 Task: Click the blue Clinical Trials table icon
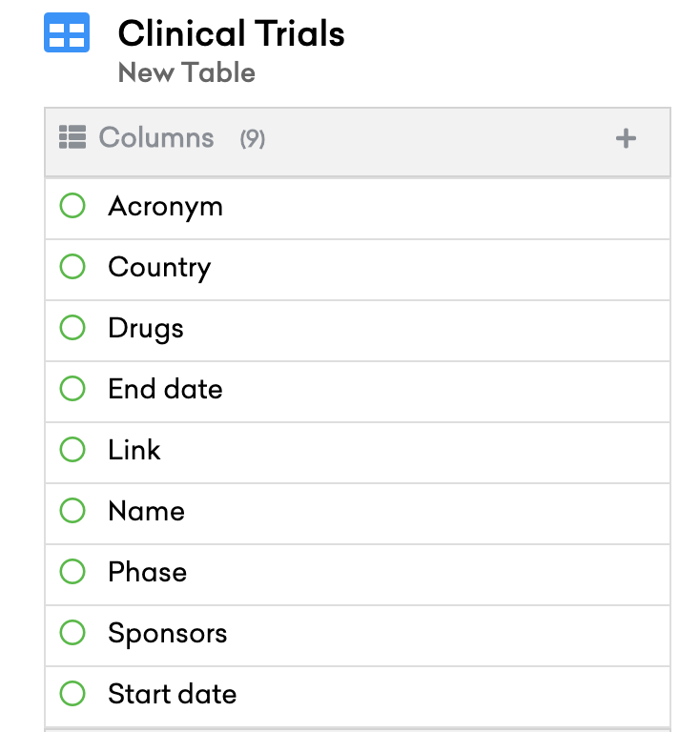click(67, 32)
